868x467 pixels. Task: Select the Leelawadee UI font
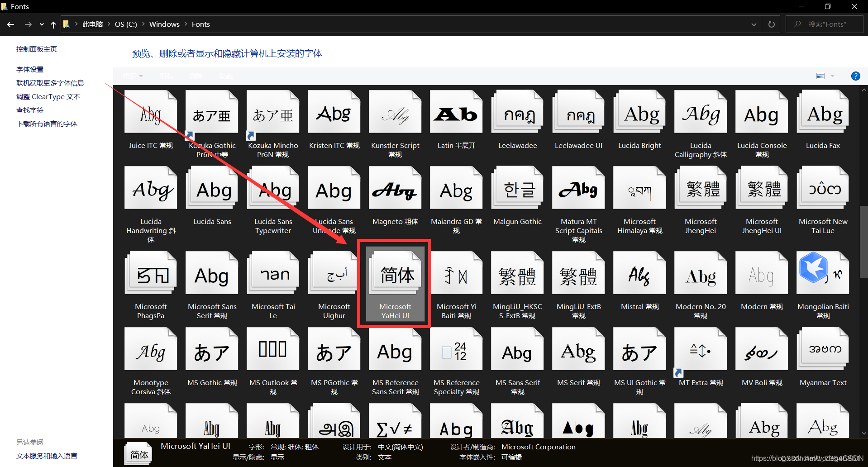point(578,120)
